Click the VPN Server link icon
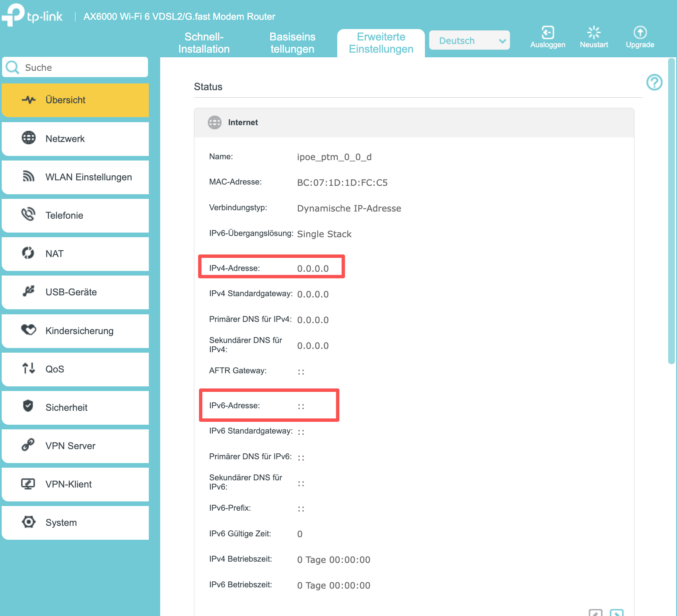The image size is (677, 616). (x=28, y=445)
